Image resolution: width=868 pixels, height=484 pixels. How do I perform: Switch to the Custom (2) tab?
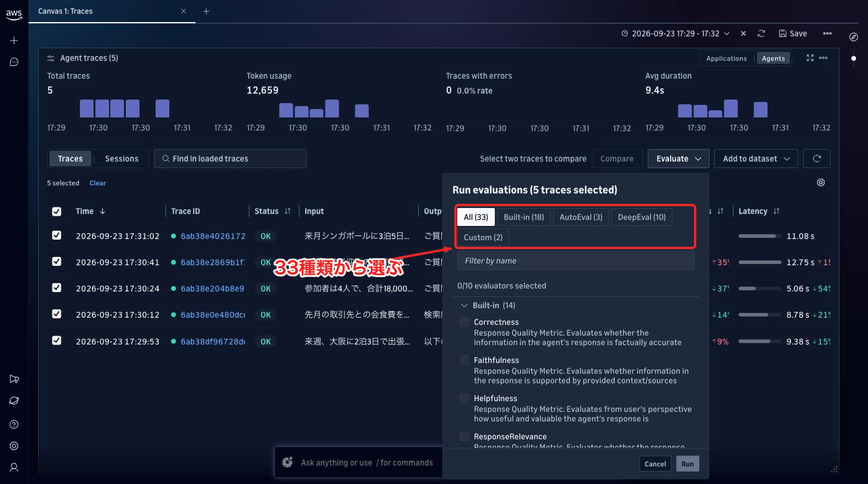click(x=483, y=237)
